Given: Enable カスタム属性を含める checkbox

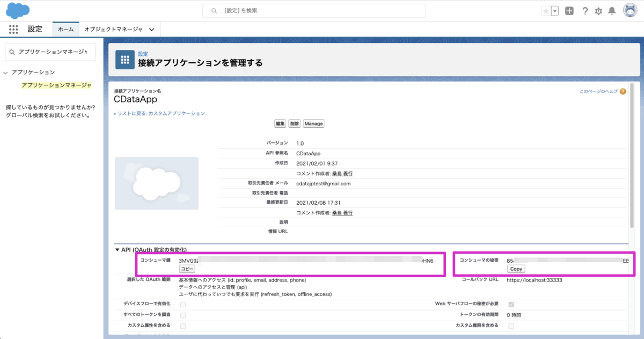Looking at the screenshot, I should click(182, 326).
